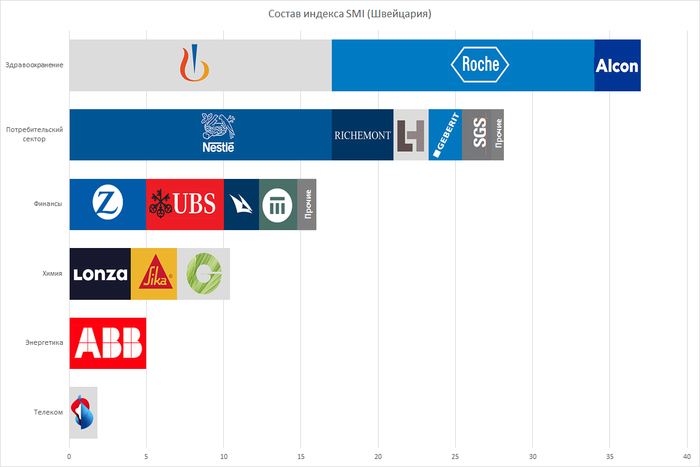Select the Энергетика category label
The height and width of the screenshot is (467, 700).
click(x=44, y=343)
